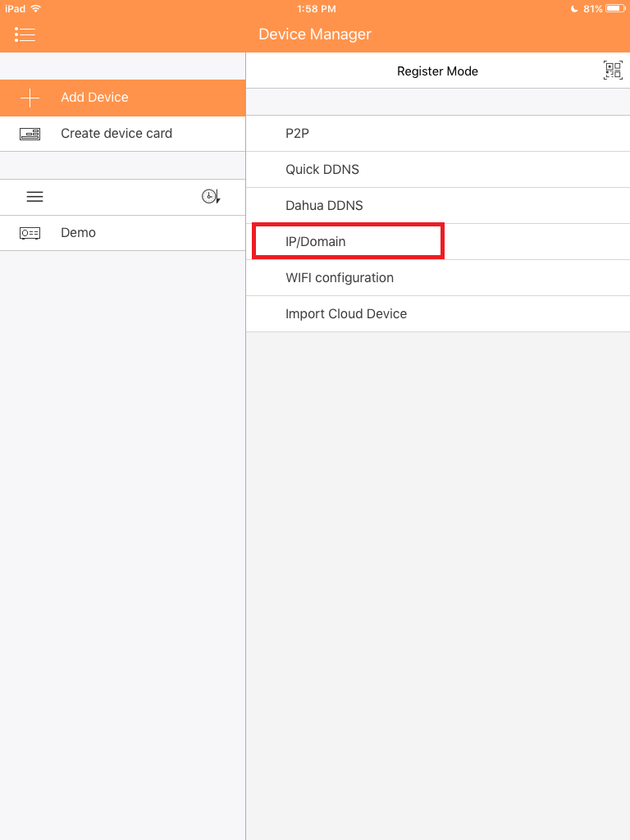
Task: Select the Demo device entry name
Action: (x=78, y=233)
